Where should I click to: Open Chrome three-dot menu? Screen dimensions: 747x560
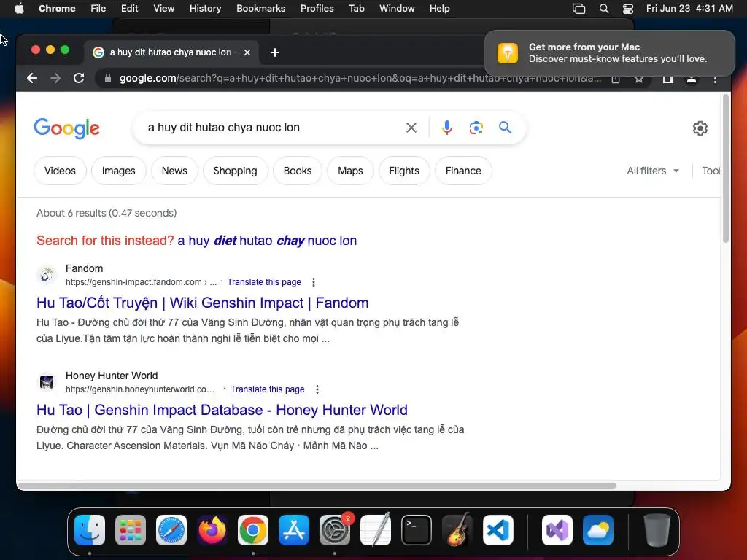[715, 79]
